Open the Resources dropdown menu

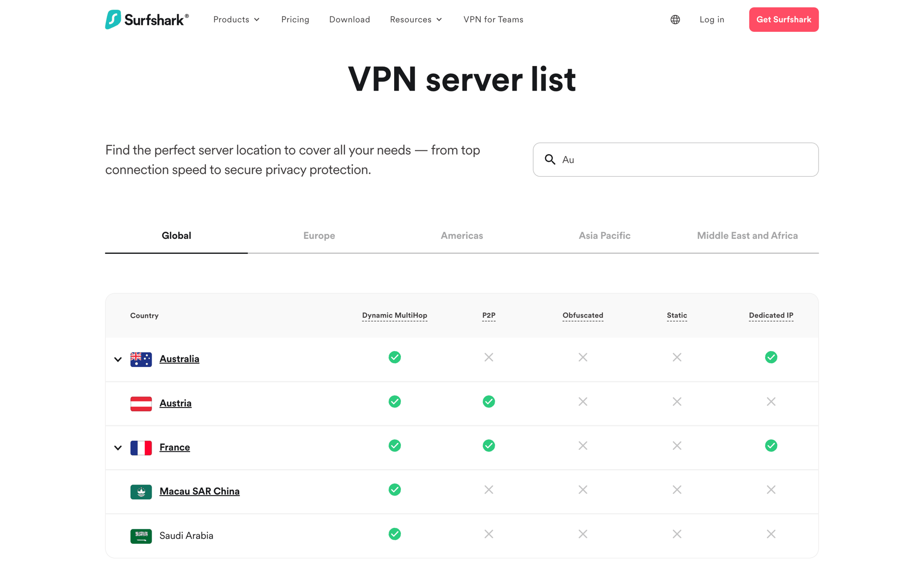click(x=416, y=20)
